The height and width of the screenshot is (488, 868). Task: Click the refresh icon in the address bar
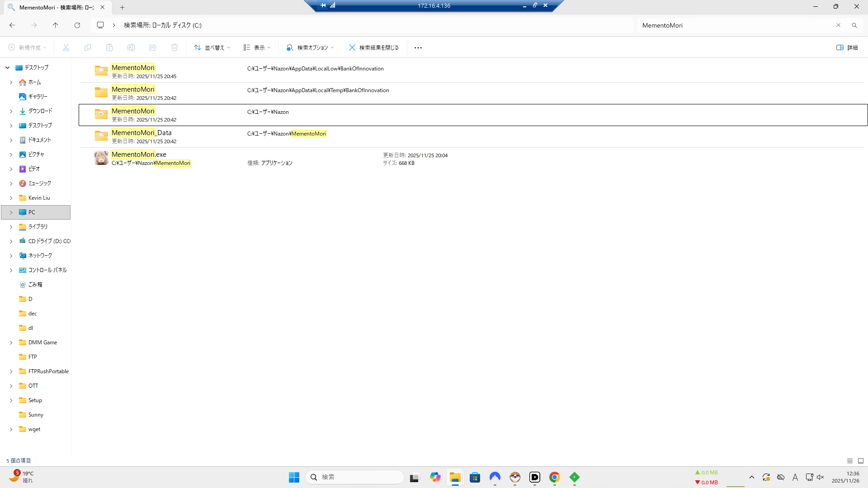coord(77,25)
